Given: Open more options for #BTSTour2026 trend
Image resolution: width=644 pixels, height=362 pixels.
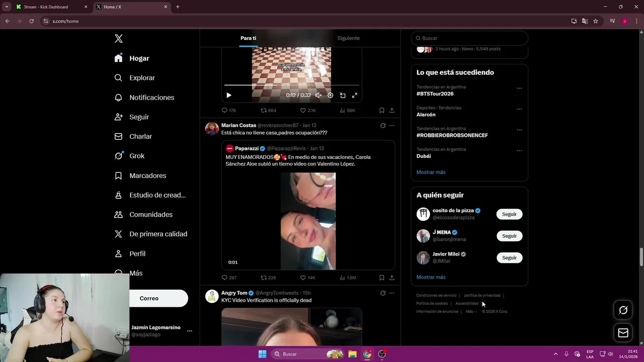Looking at the screenshot, I should [519, 88].
